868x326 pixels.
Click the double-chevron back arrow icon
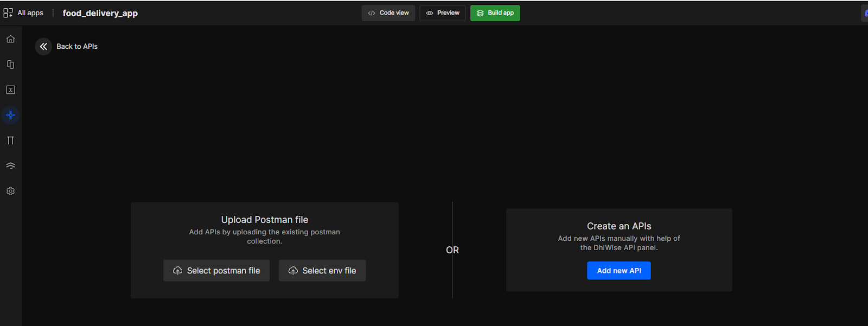point(43,47)
